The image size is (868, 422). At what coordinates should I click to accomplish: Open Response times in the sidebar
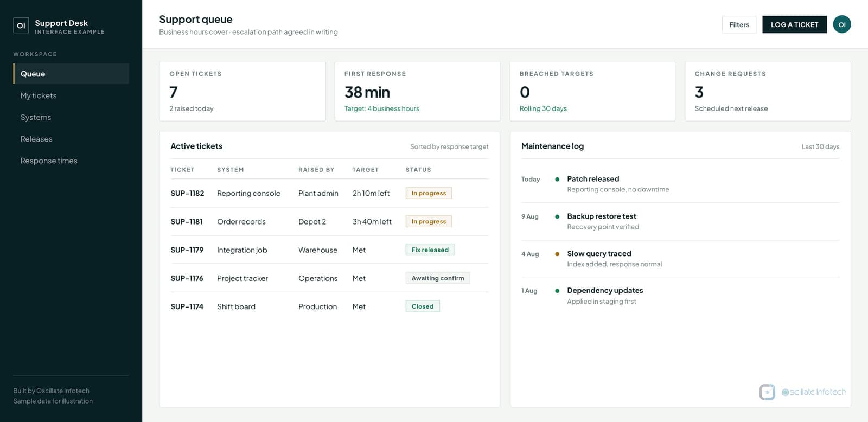pos(71,161)
